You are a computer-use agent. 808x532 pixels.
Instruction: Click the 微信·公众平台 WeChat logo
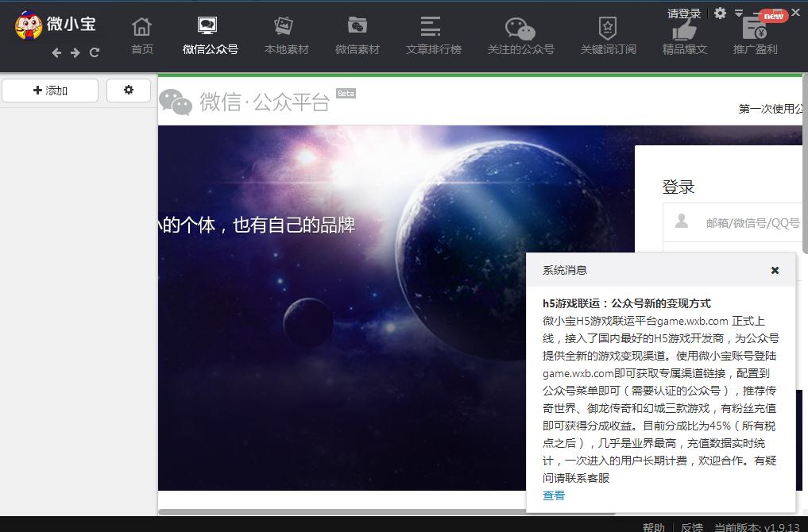click(x=244, y=102)
